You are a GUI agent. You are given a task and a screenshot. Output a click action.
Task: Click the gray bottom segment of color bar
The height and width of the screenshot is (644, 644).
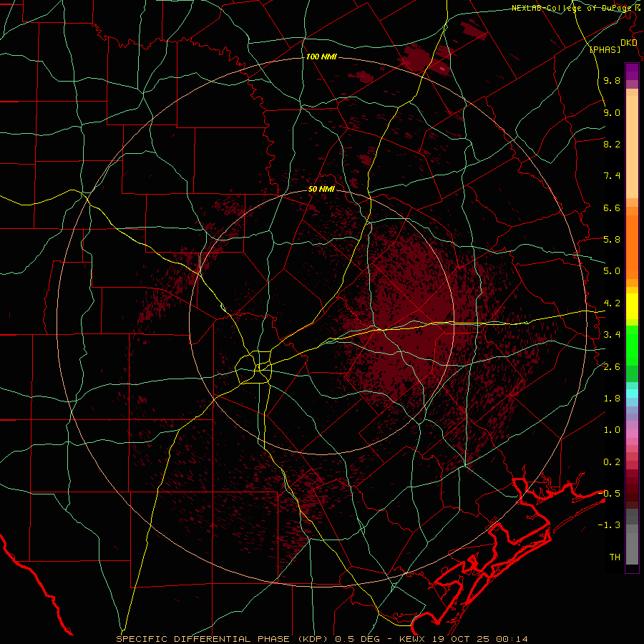tap(632, 548)
